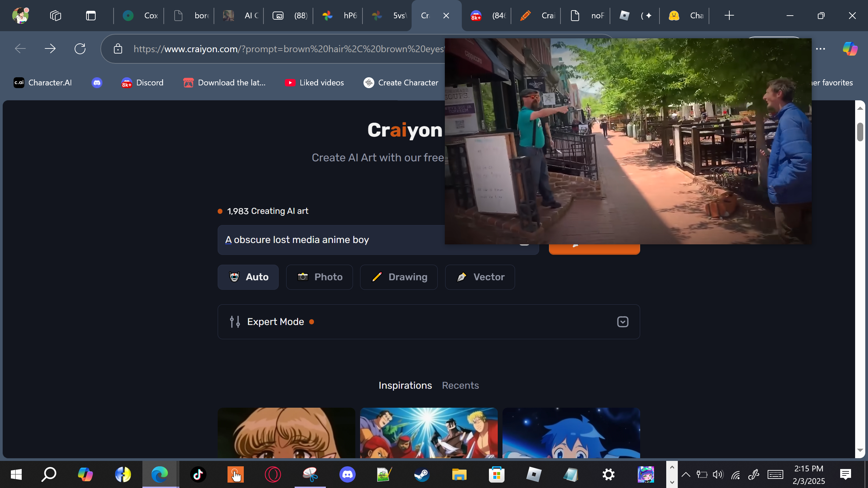Click the vertical scrollbar thumb

[860, 132]
